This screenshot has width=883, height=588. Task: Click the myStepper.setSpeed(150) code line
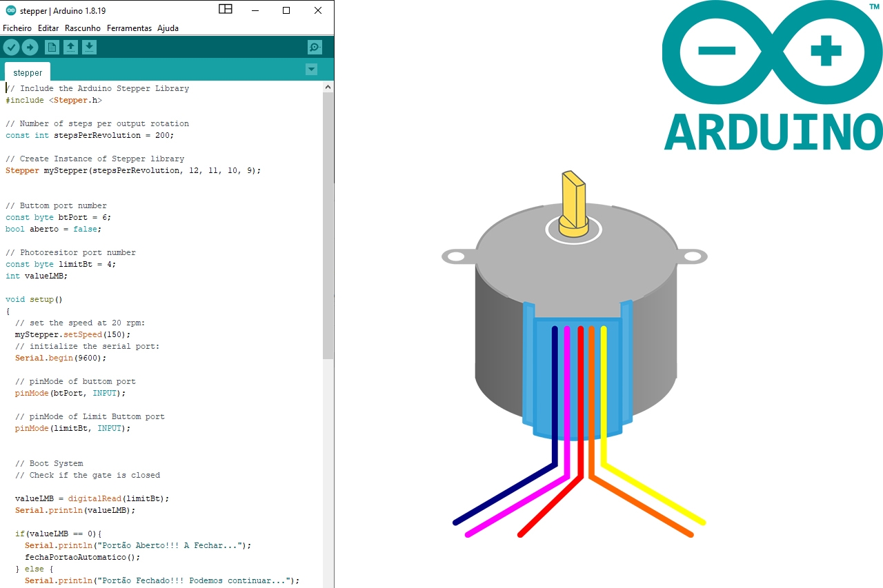pyautogui.click(x=72, y=334)
